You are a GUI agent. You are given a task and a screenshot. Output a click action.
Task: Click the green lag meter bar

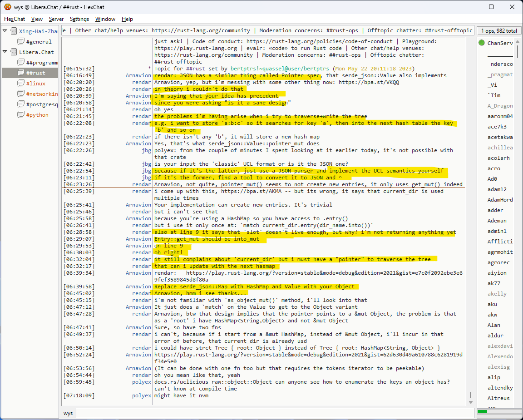click(482, 411)
